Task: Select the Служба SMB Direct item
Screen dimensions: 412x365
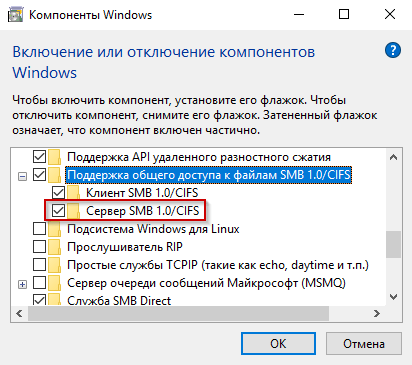Action: pos(119,301)
